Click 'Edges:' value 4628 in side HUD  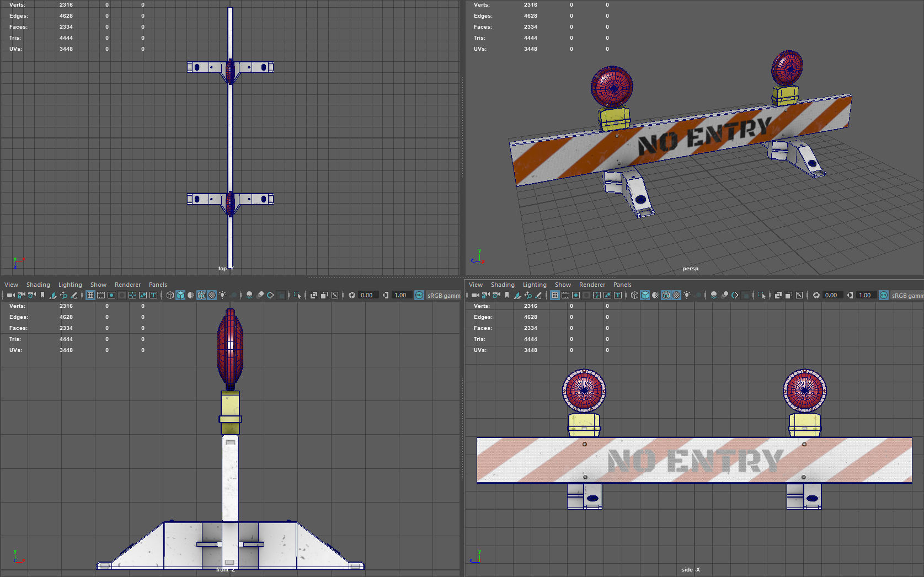click(531, 317)
